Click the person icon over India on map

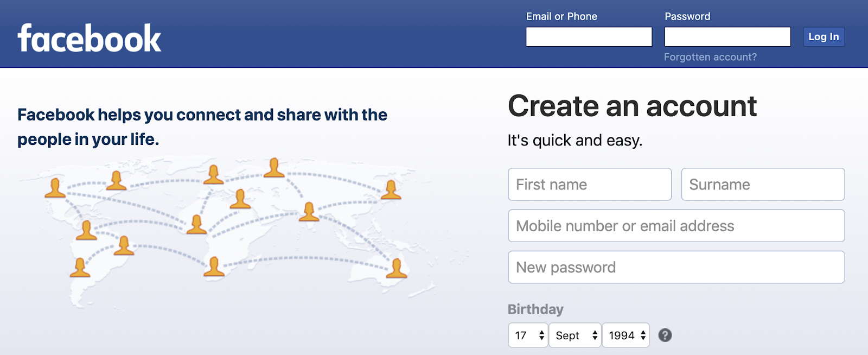309,212
